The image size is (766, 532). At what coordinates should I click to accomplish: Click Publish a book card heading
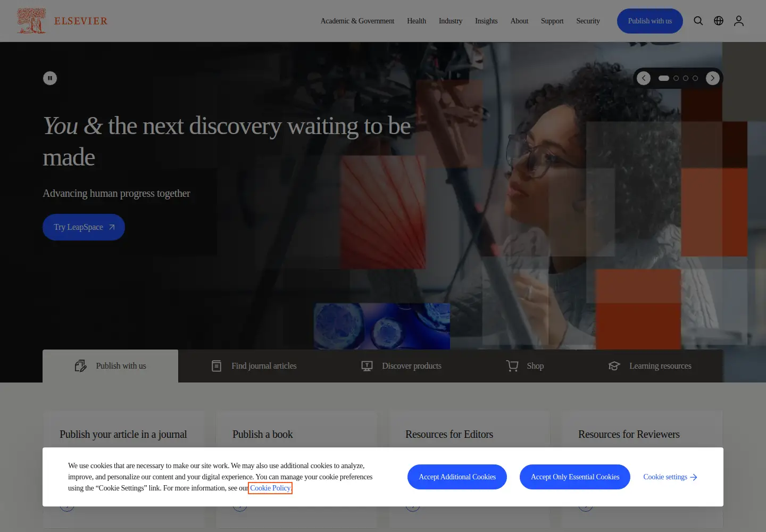tap(263, 434)
